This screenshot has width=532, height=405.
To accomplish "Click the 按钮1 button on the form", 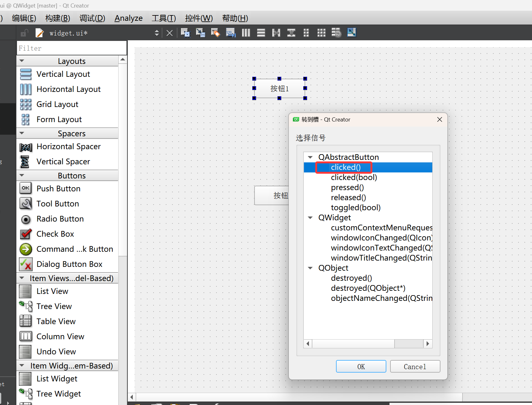I will pyautogui.click(x=279, y=88).
